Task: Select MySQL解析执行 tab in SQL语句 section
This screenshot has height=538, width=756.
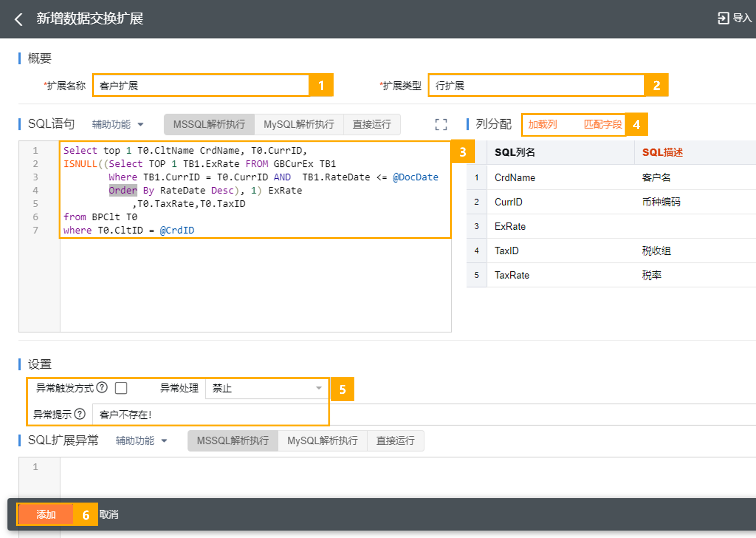Action: 299,124
